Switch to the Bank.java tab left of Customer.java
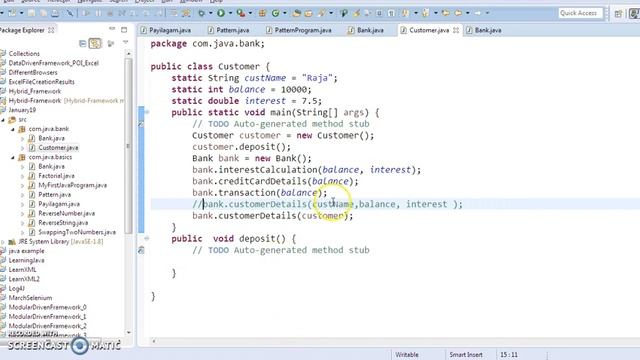Screen dimensions: 640x360 (366, 30)
